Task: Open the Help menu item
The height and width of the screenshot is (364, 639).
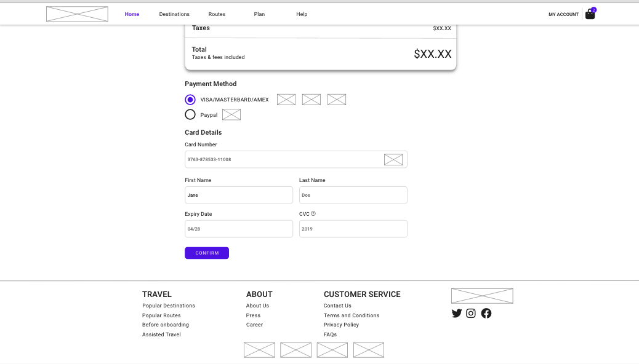Action: (302, 14)
